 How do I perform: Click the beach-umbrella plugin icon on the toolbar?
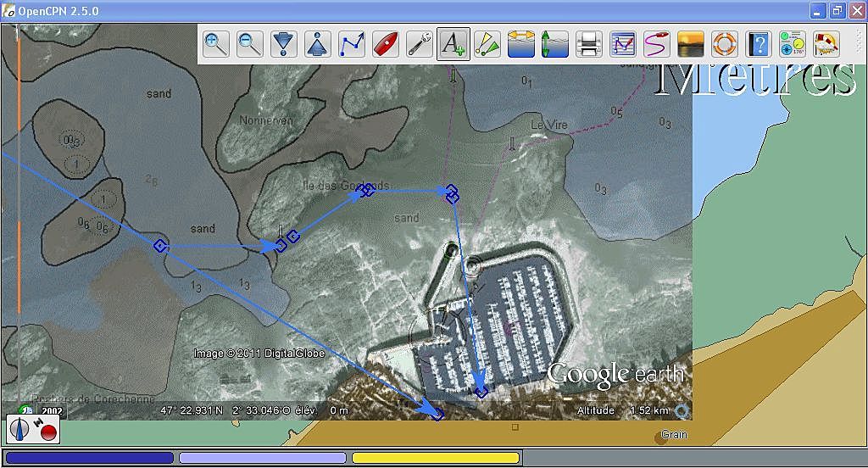pyautogui.click(x=826, y=44)
